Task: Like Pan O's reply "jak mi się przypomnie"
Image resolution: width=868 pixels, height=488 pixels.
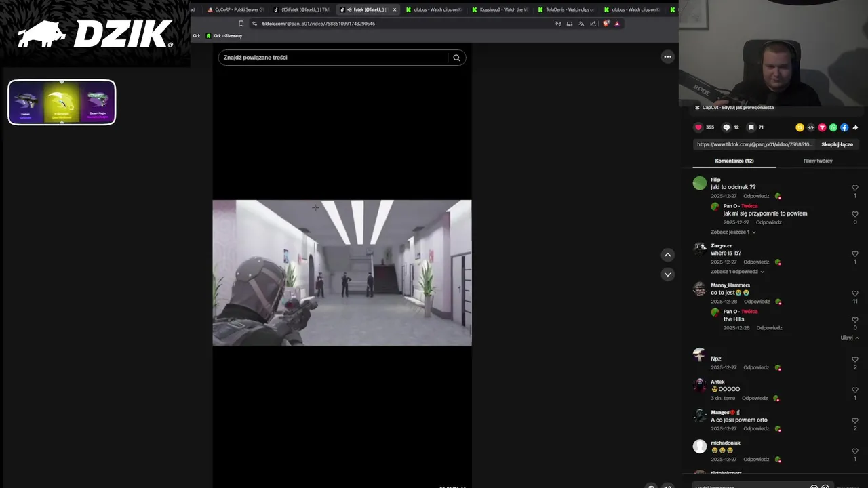Action: coord(855,214)
